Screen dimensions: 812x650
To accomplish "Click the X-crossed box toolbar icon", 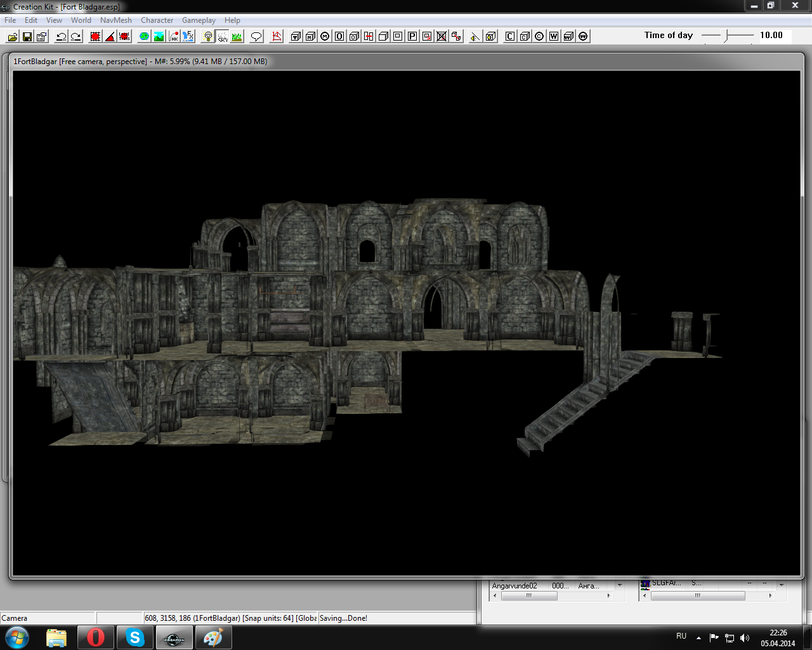I will pos(442,36).
